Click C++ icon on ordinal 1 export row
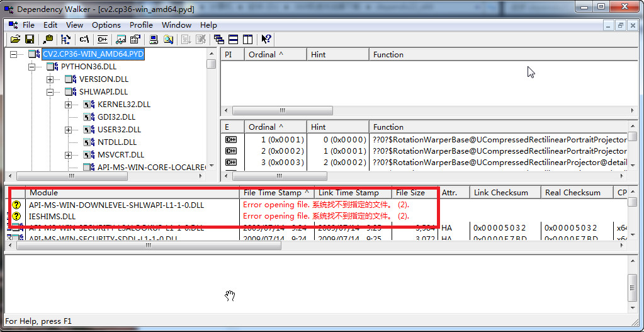Screen dimensions: 644x332 click(231, 140)
